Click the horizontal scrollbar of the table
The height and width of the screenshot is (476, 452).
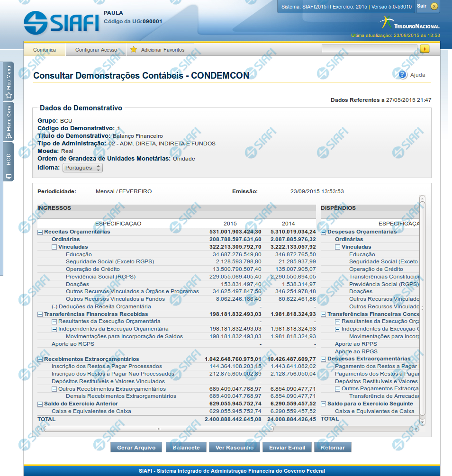click(158, 429)
